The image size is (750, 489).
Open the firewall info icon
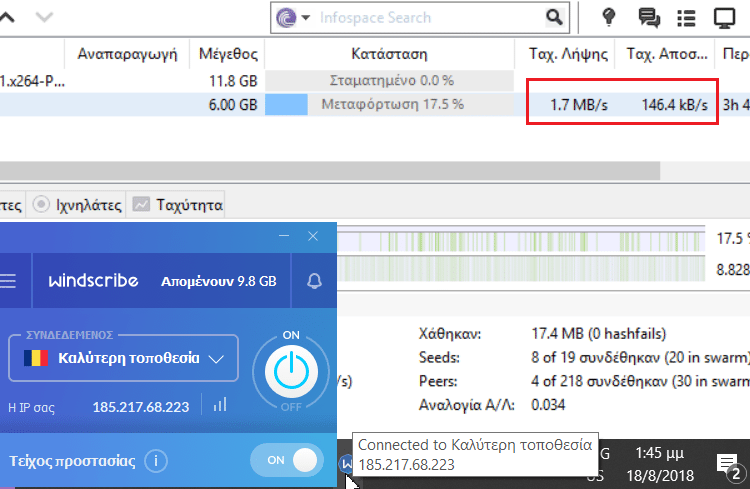156,461
